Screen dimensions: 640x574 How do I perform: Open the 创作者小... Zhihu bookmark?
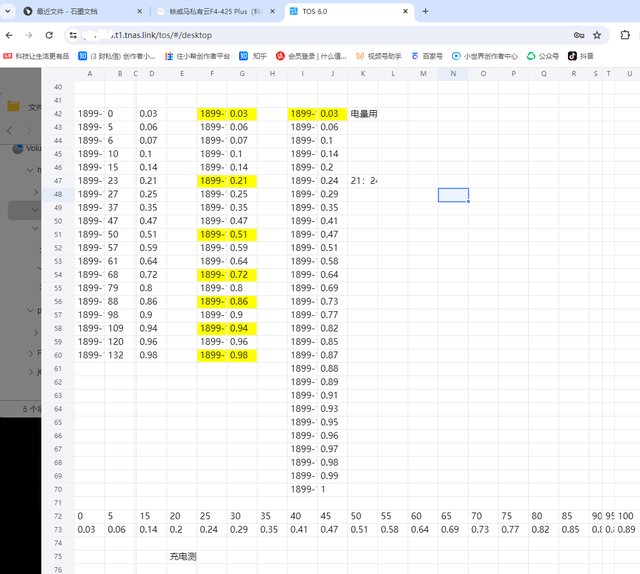pos(117,56)
